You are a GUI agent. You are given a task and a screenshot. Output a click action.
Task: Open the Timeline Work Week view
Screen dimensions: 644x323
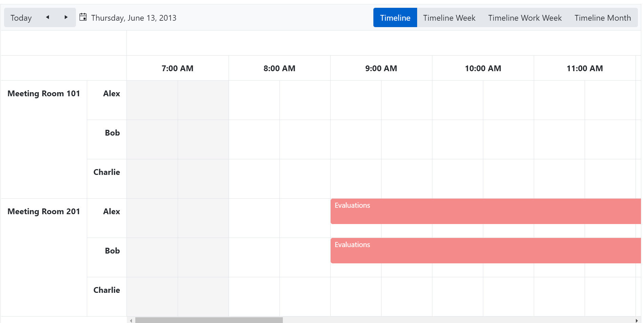pos(525,18)
